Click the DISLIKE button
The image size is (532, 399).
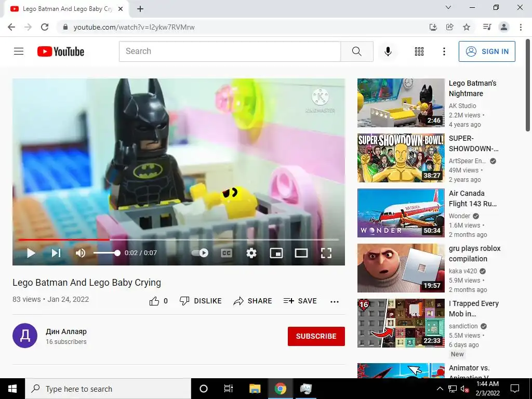click(201, 301)
